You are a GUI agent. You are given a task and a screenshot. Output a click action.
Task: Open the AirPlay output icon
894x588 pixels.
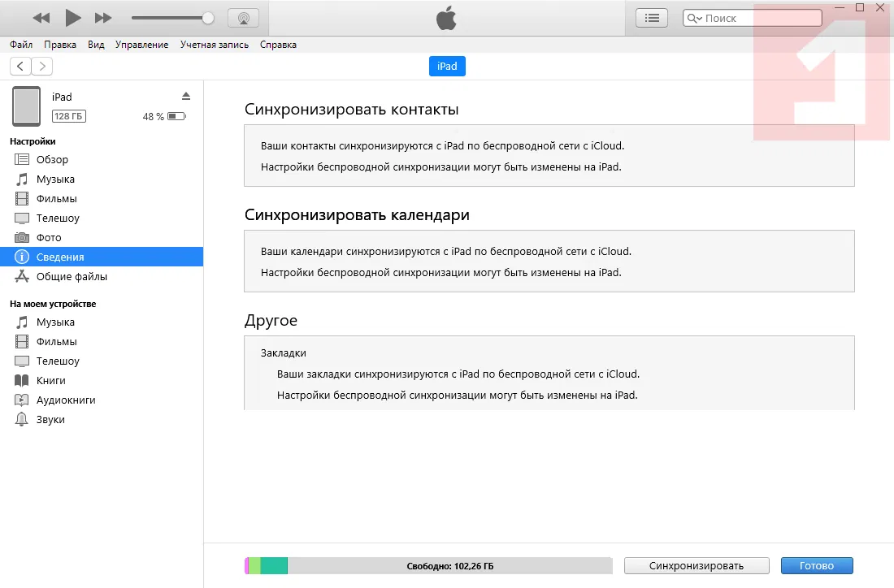(x=243, y=17)
